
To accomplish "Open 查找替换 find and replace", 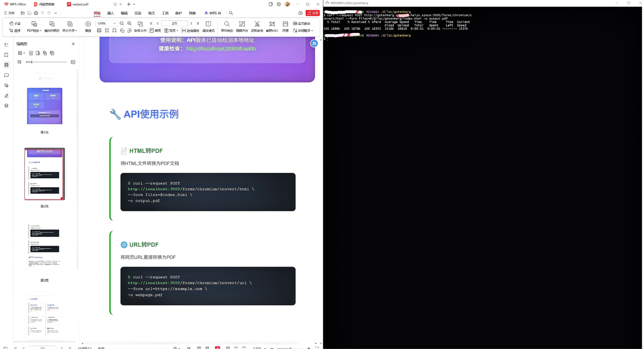I will point(227,27).
